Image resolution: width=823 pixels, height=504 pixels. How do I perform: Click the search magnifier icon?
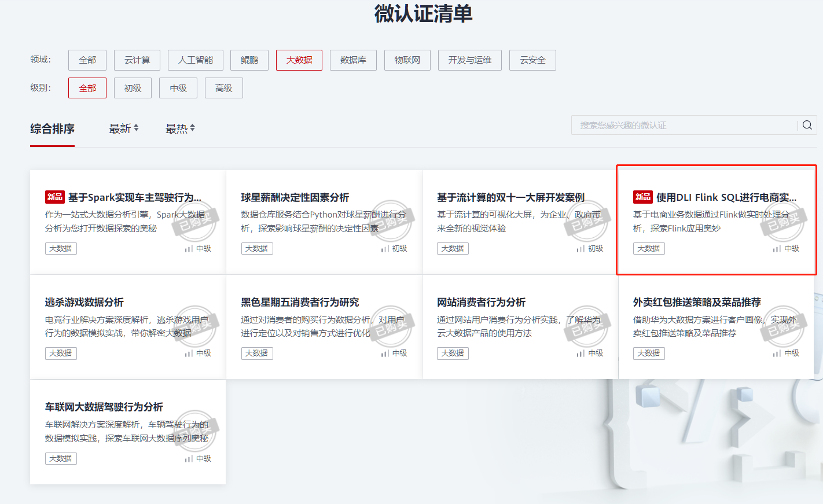point(807,125)
